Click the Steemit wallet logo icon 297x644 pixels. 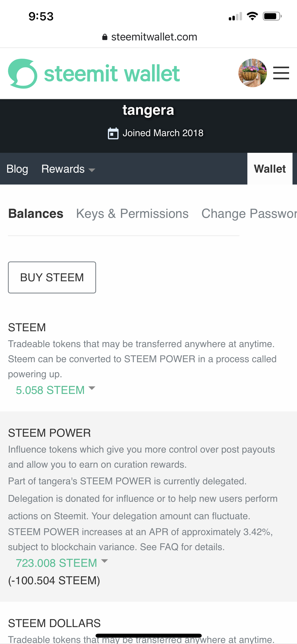[x=23, y=73]
